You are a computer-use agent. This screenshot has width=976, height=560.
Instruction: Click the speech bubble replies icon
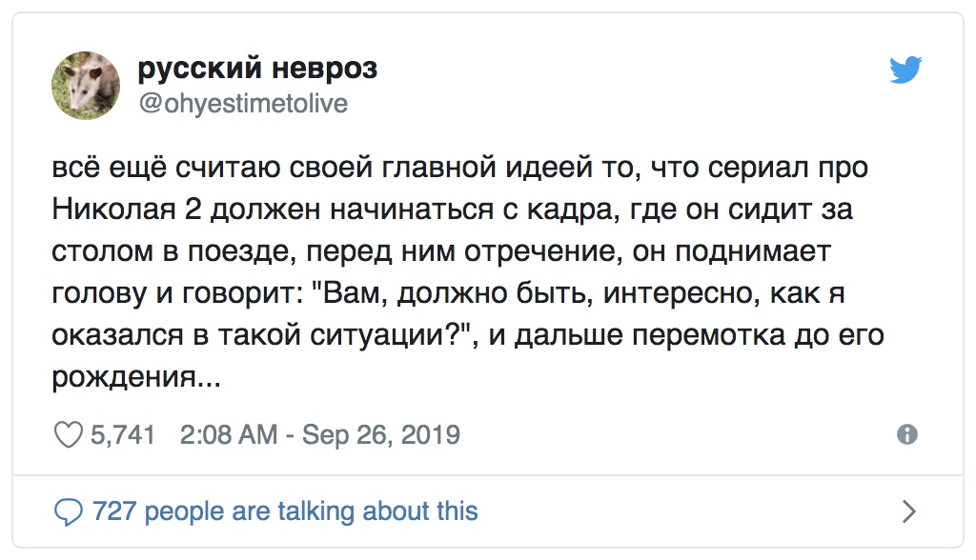[68, 512]
